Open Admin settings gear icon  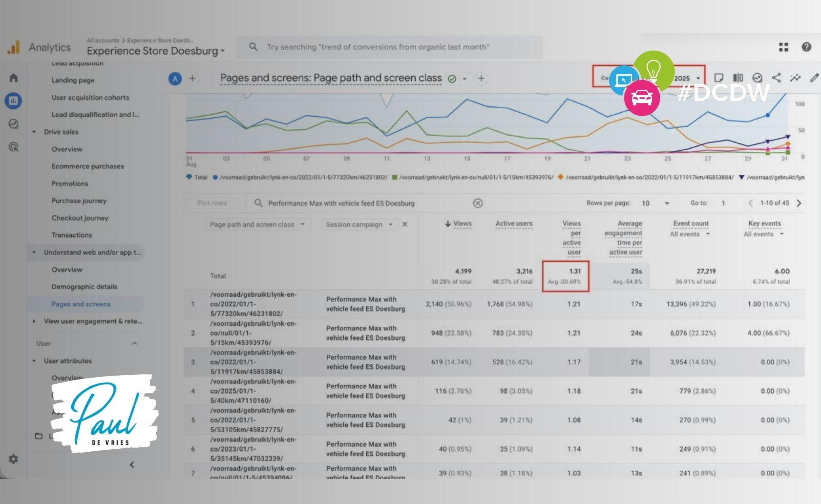pos(13,459)
